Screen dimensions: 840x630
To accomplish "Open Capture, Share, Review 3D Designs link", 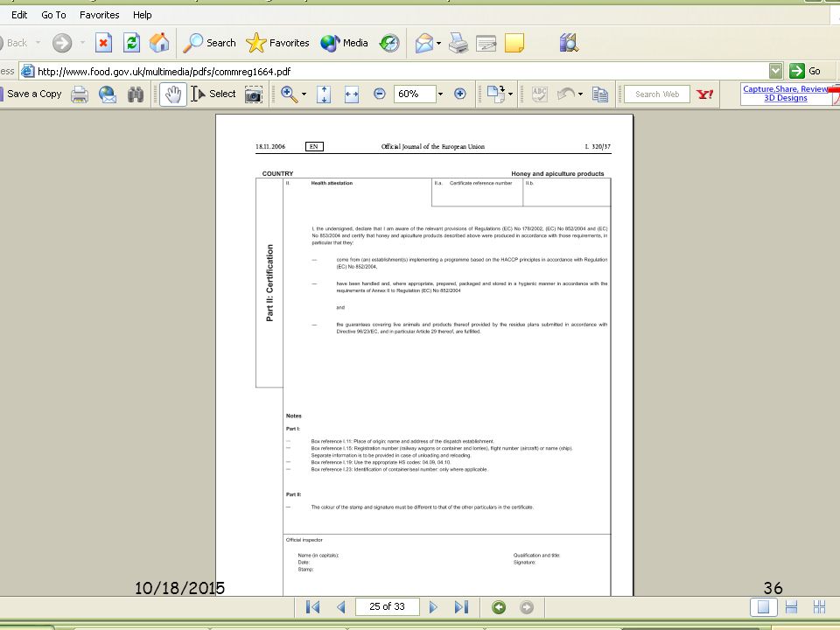I will click(786, 94).
